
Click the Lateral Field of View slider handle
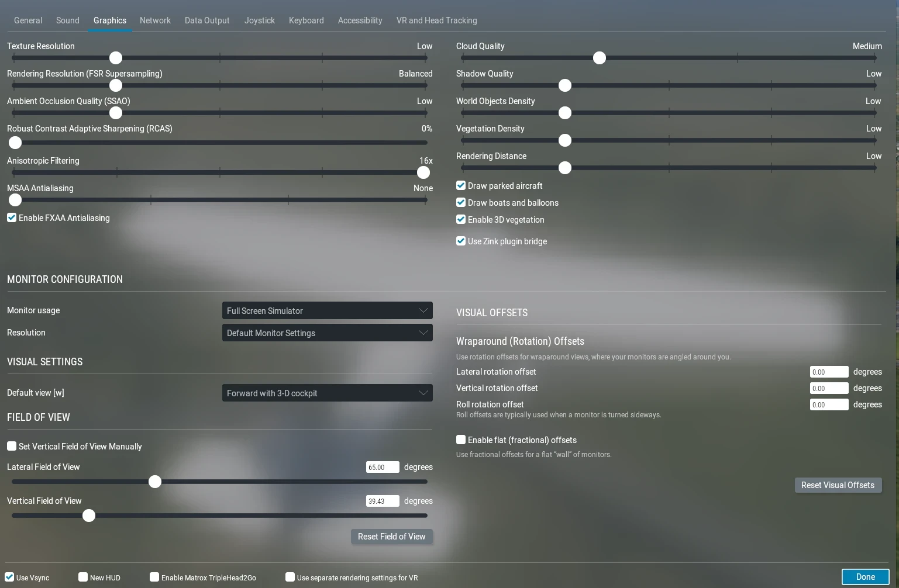tap(155, 482)
